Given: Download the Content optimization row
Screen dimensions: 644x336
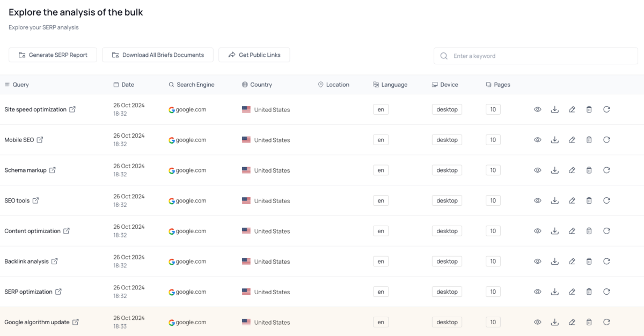Looking at the screenshot, I should (555, 231).
